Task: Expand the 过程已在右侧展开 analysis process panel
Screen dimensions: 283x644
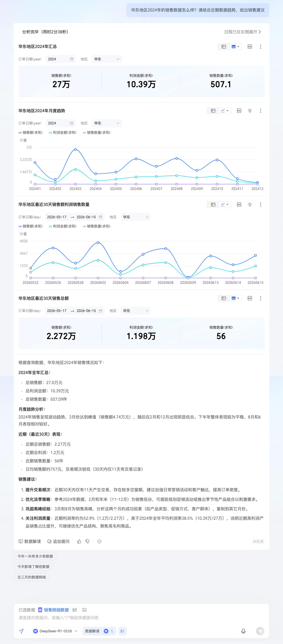Action: point(242,32)
